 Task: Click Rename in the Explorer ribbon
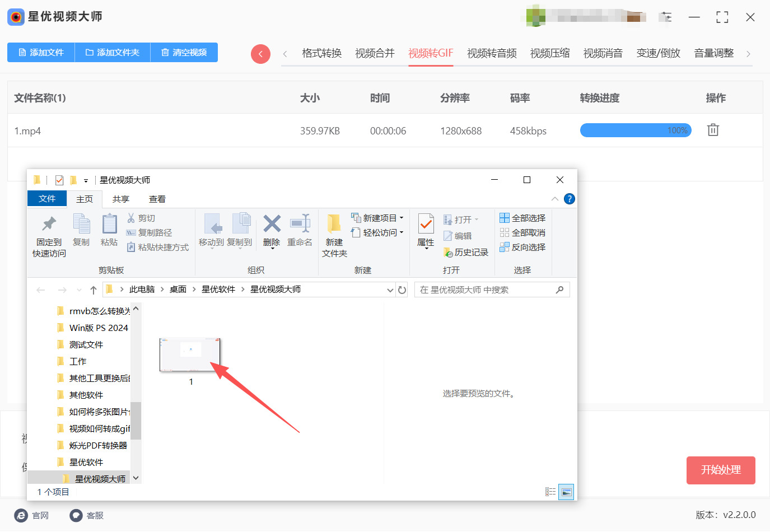pyautogui.click(x=300, y=230)
